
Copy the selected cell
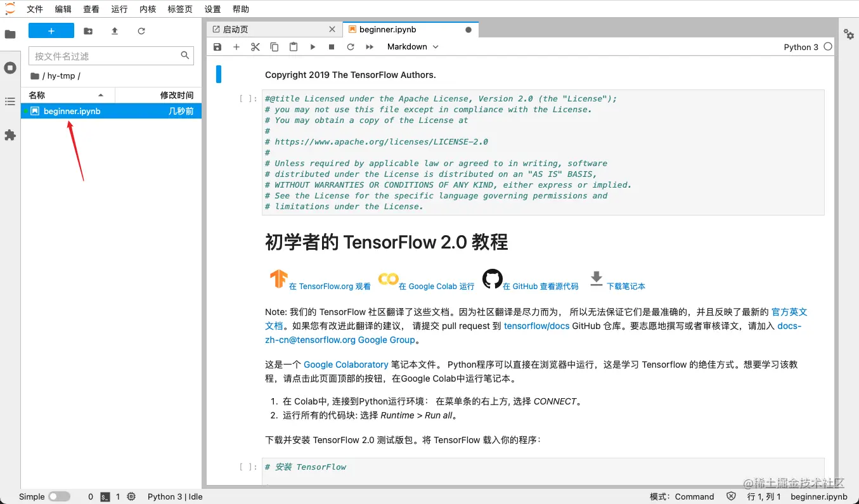274,47
